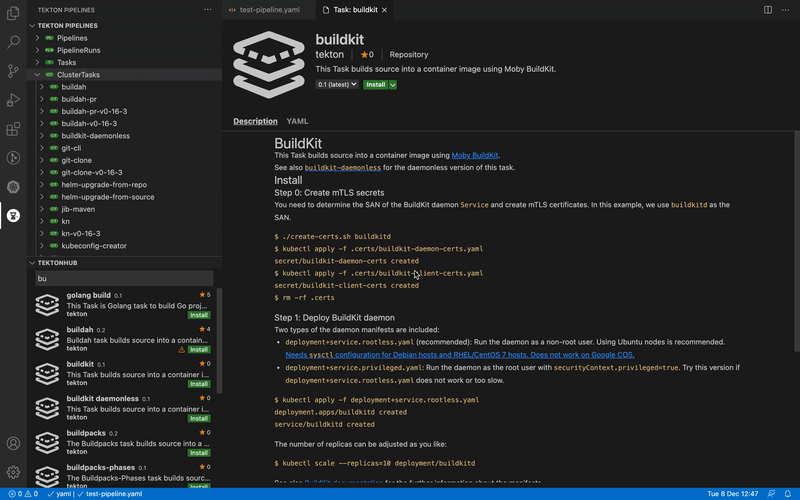This screenshot has width=800, height=500.
Task: Open the 0.1 (latest) version dropdown
Action: tap(337, 85)
